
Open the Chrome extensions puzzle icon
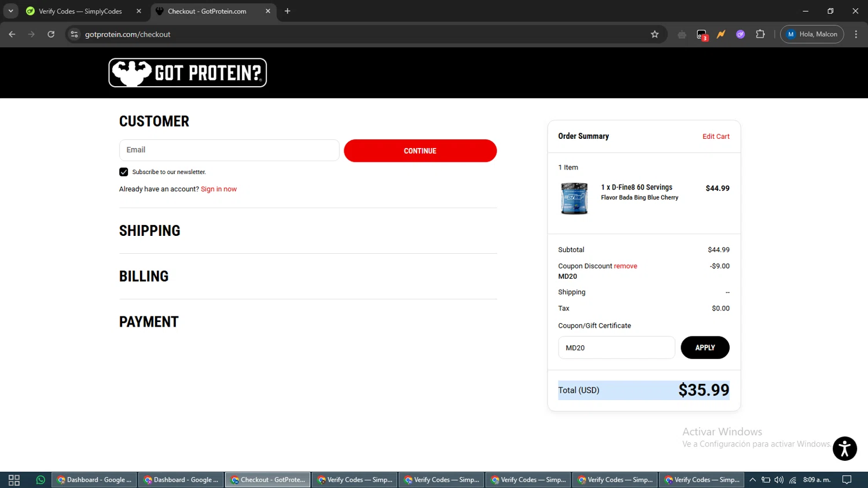point(760,34)
